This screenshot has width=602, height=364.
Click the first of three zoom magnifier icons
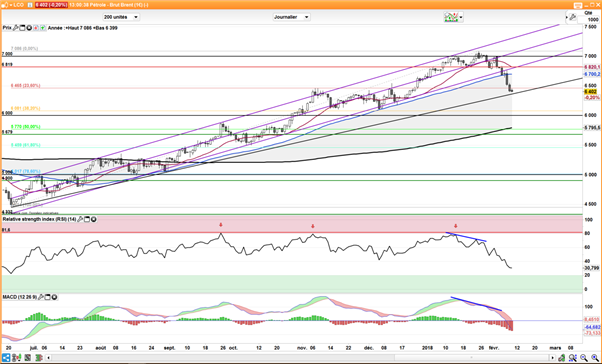point(573,358)
